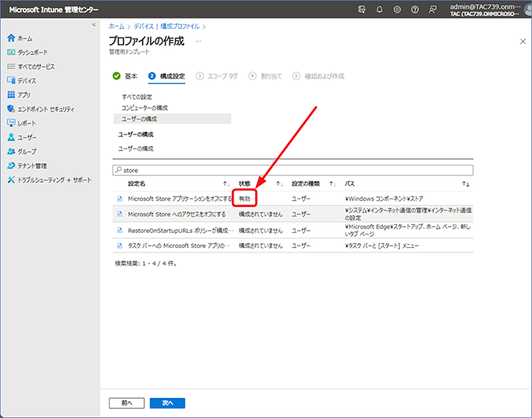Select the 確認および作成 wizard step
The height and width of the screenshot is (418, 532).
pos(319,76)
